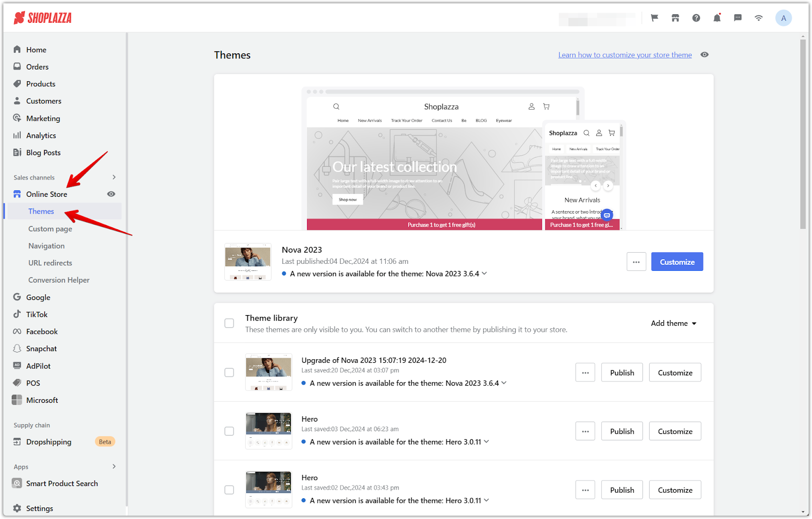Screen dimensions: 812x519
Task: Click the Marketing target icon
Action: (x=17, y=118)
